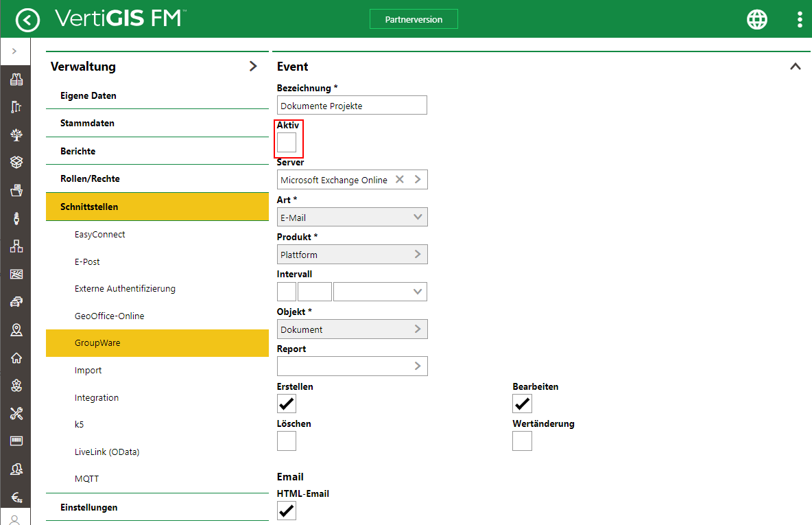Open the safety vest module in sidebar
Viewport: 812px width, 525px height.
tap(16, 79)
